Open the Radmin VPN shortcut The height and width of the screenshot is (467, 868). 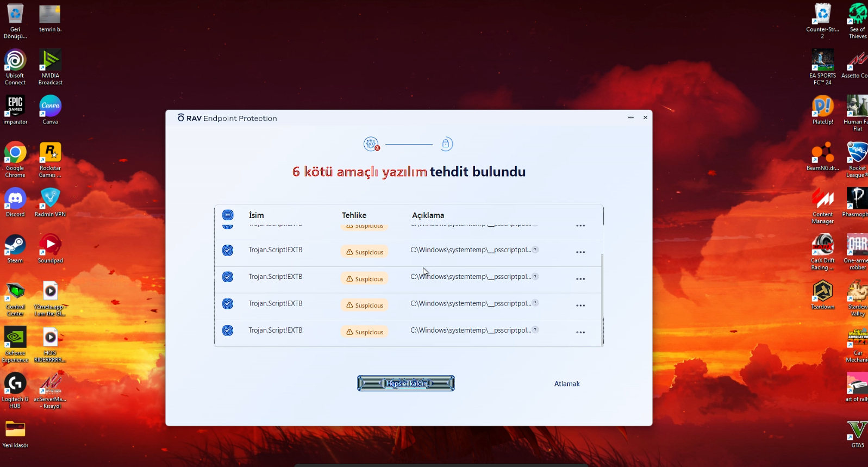click(50, 203)
